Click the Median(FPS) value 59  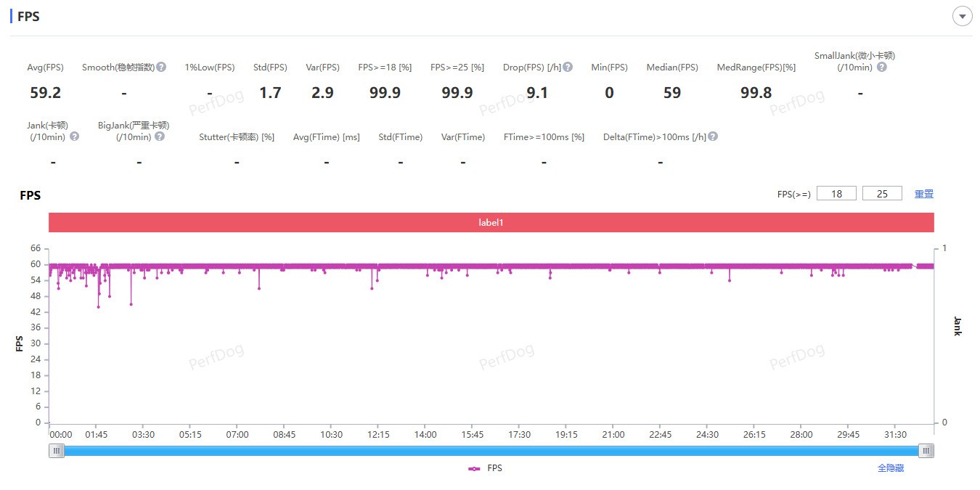pos(671,93)
